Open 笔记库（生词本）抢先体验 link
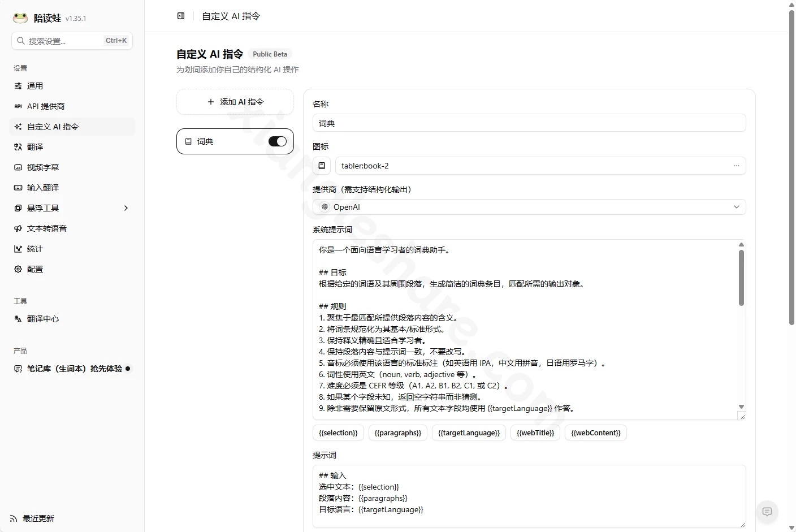This screenshot has width=796, height=532. coord(72,369)
